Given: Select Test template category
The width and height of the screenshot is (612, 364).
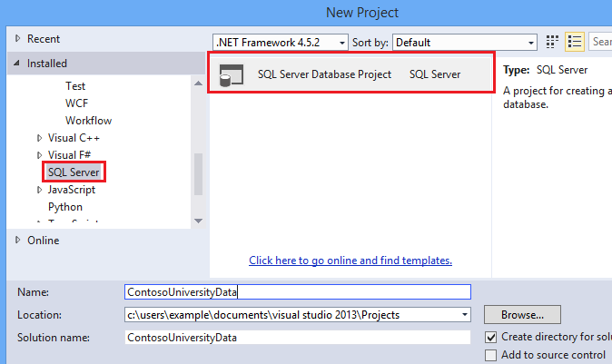Looking at the screenshot, I should (75, 86).
